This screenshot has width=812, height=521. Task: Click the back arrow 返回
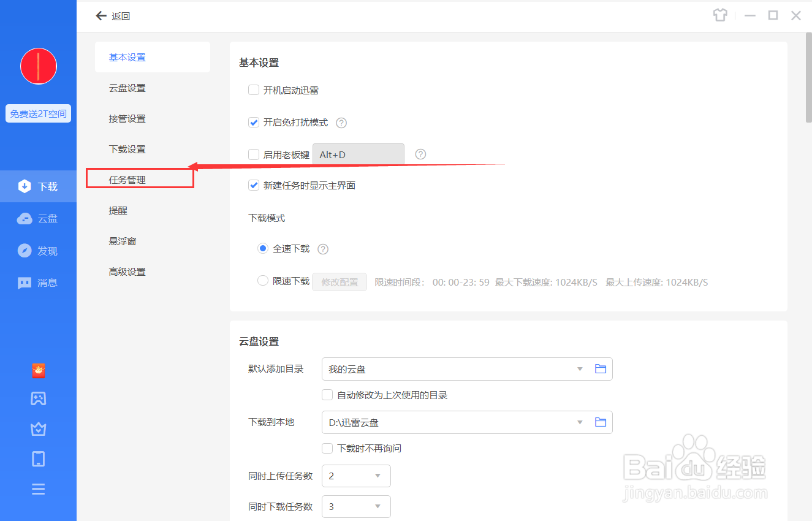click(x=113, y=16)
